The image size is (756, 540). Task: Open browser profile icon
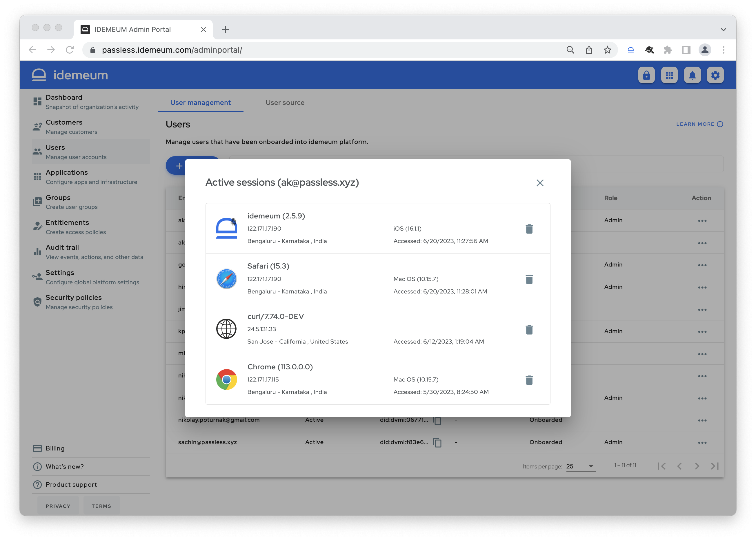point(704,50)
